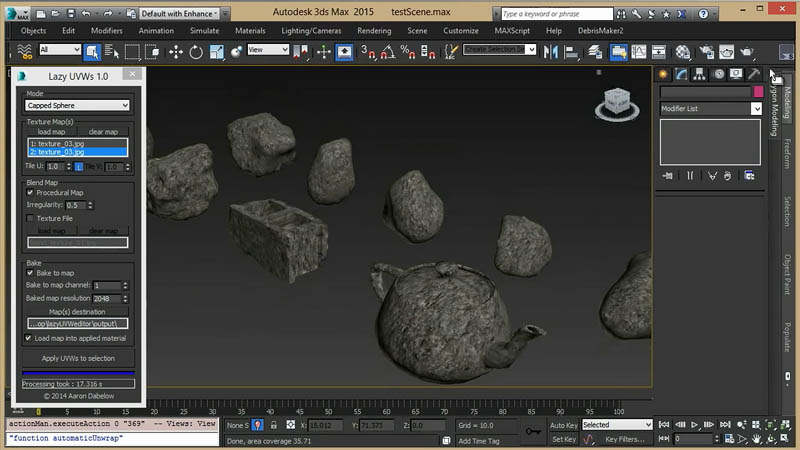The width and height of the screenshot is (800, 450).
Task: Click the pink object color swatch
Action: pyautogui.click(x=757, y=92)
